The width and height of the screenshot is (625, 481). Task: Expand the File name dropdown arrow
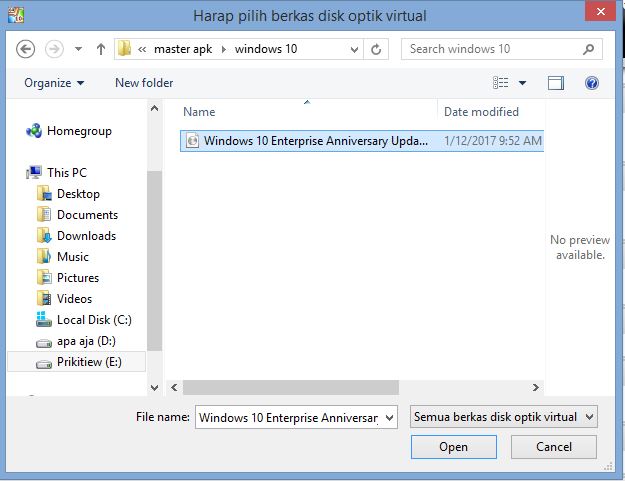tap(390, 418)
